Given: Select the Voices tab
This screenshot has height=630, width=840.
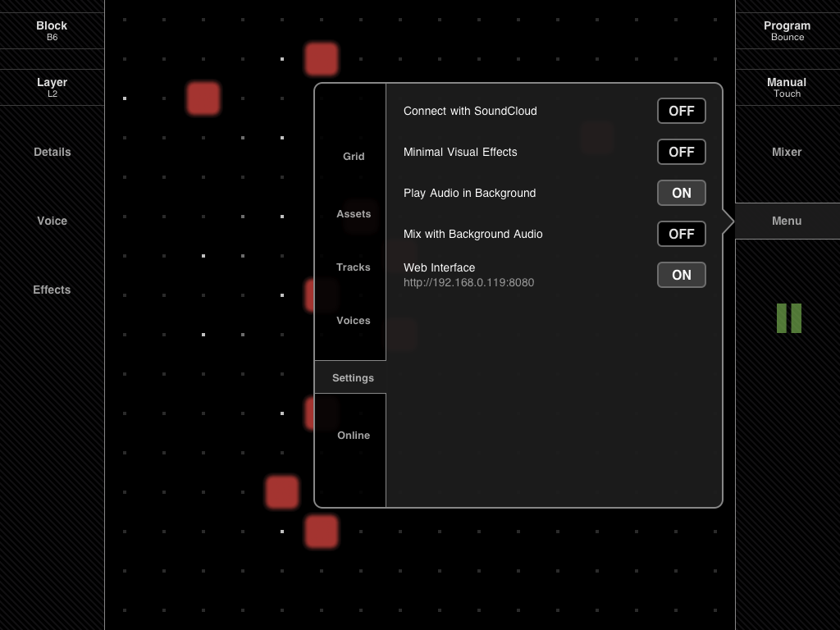Looking at the screenshot, I should point(354,320).
